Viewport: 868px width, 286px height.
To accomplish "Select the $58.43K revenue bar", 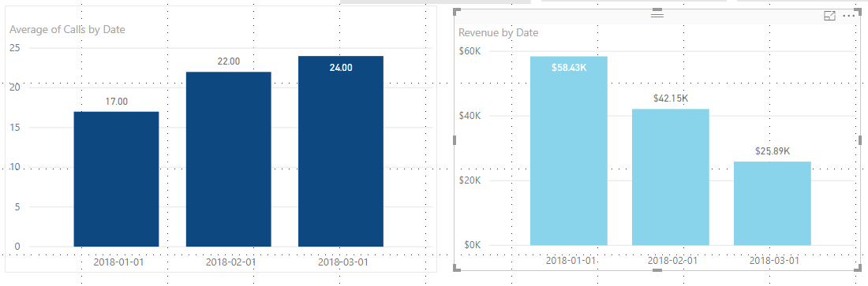I will [x=568, y=151].
